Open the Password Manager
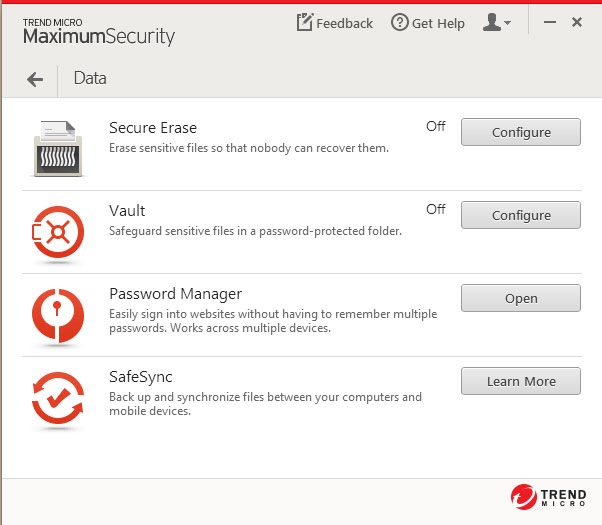The width and height of the screenshot is (602, 525). pos(521,298)
